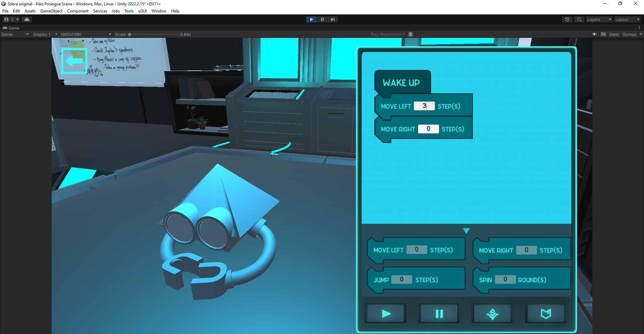
Task: Open the Layers dropdown
Action: (599, 19)
